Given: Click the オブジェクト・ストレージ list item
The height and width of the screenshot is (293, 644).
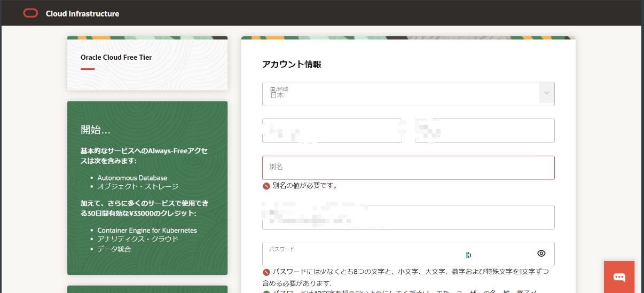Looking at the screenshot, I should click(x=138, y=187).
